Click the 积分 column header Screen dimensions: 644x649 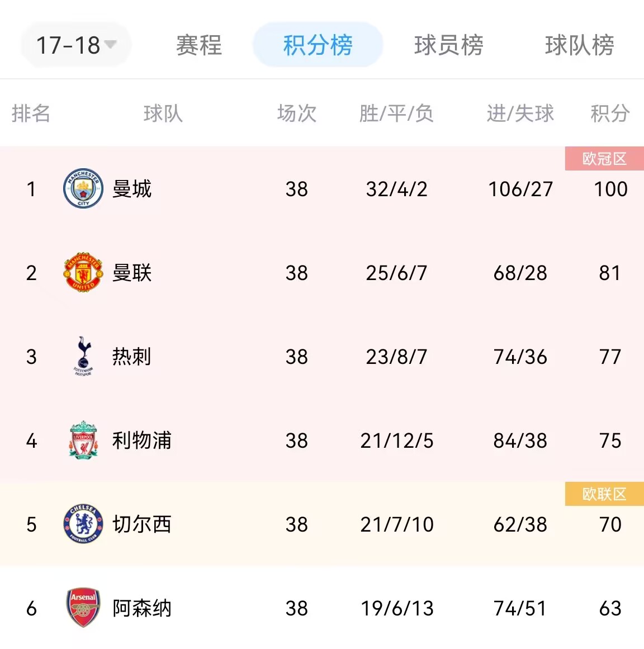point(610,113)
